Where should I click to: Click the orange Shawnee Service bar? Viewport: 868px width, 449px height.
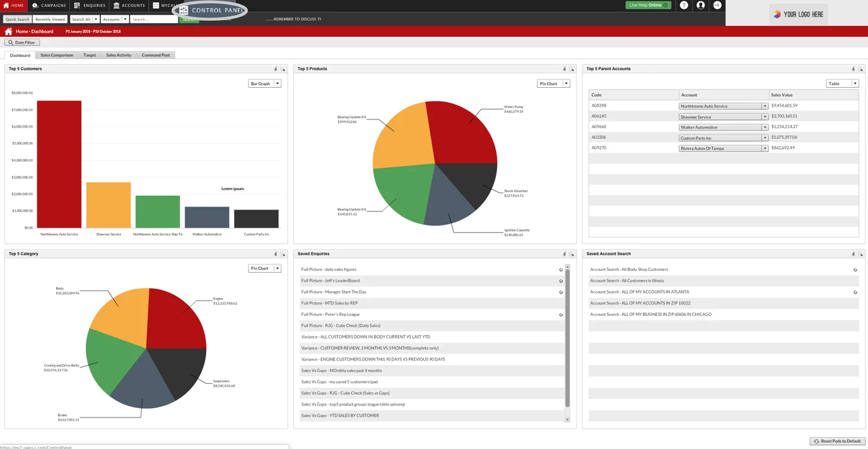coord(108,205)
